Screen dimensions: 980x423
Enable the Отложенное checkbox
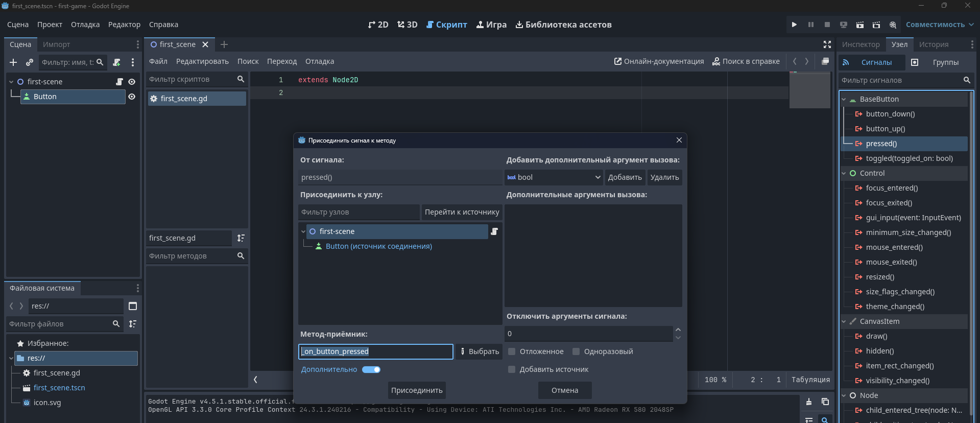point(512,351)
